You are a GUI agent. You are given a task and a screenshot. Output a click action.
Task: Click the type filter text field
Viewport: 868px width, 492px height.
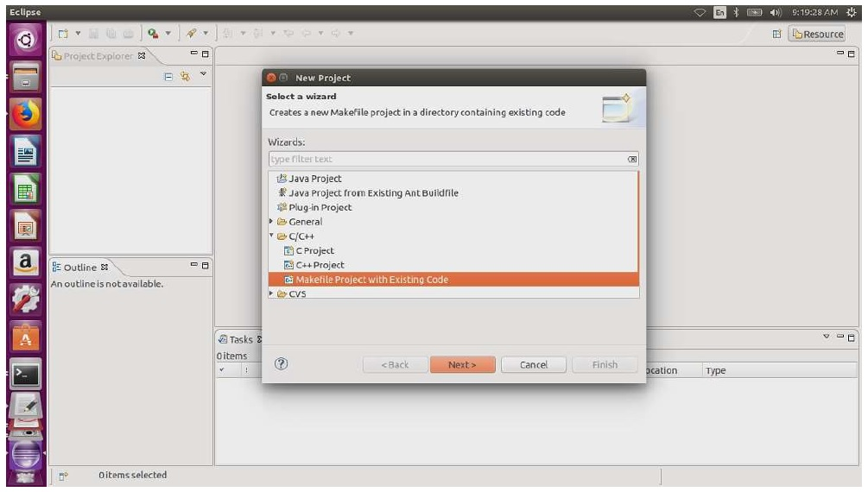(445, 160)
